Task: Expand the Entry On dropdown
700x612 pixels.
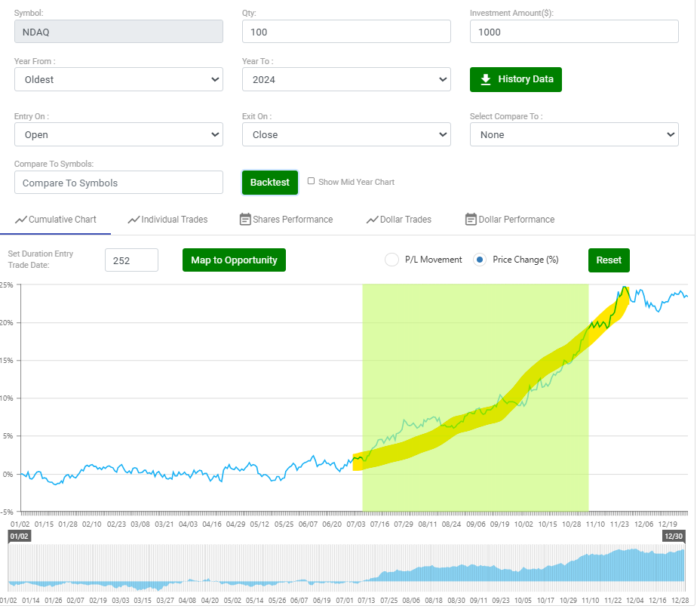Action: click(119, 135)
